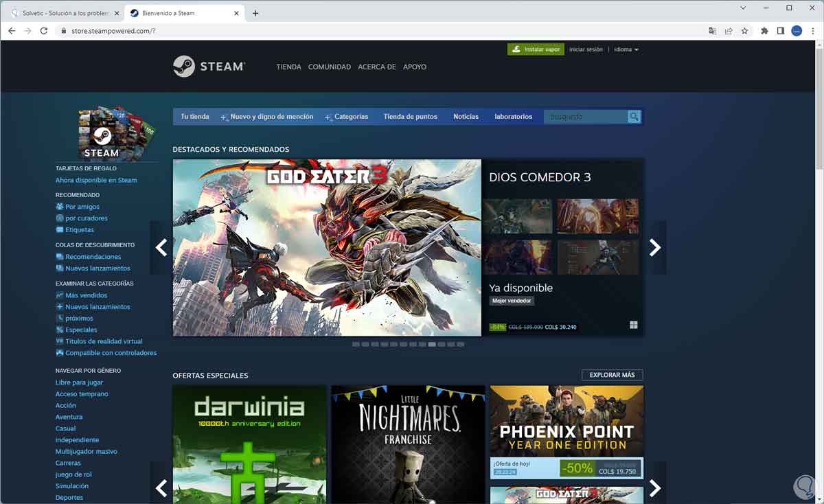Open the Darwinia offer card

[x=249, y=444]
